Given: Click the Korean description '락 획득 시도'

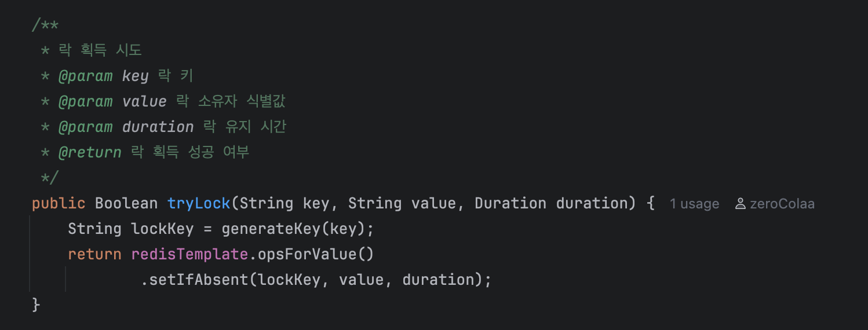Looking at the screenshot, I should [x=100, y=50].
